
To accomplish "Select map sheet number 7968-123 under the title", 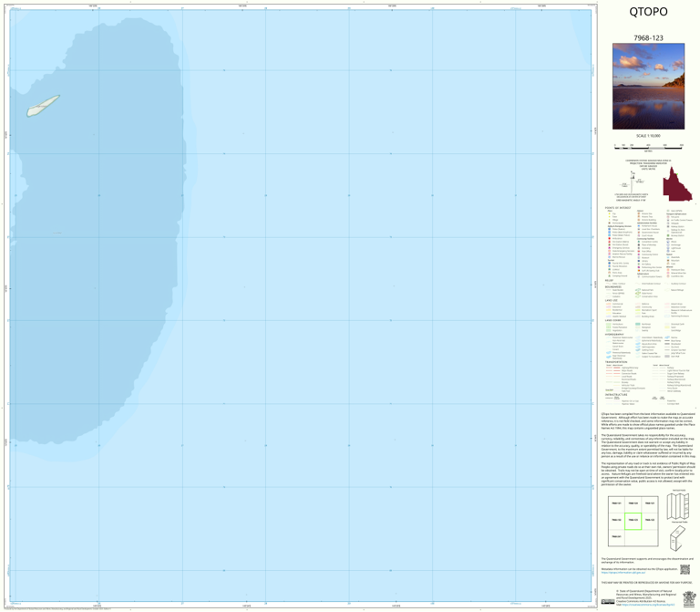I will (648, 38).
